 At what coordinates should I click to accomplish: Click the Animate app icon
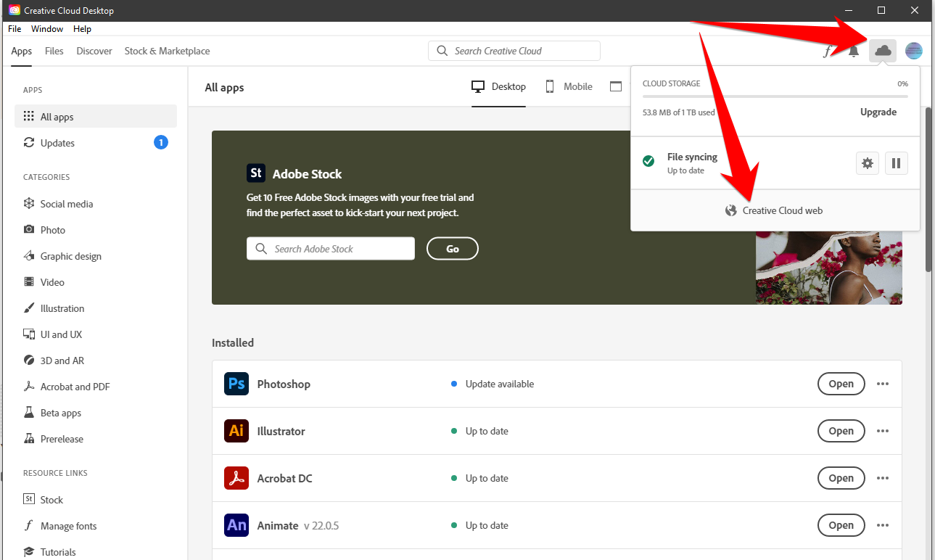pos(236,525)
